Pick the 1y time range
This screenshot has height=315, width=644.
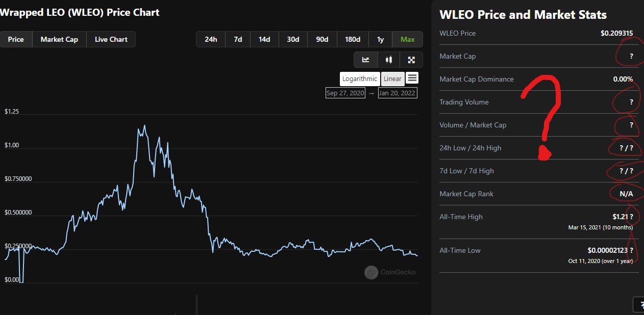click(380, 39)
